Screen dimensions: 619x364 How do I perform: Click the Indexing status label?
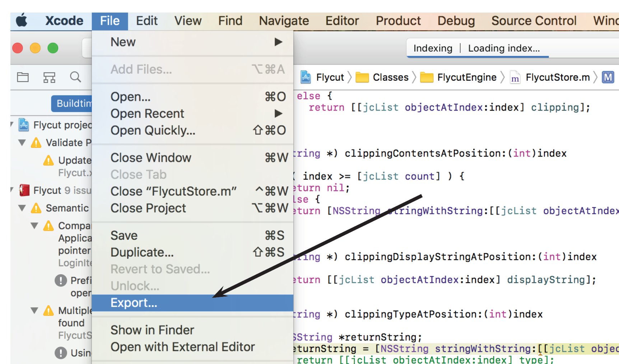(433, 48)
